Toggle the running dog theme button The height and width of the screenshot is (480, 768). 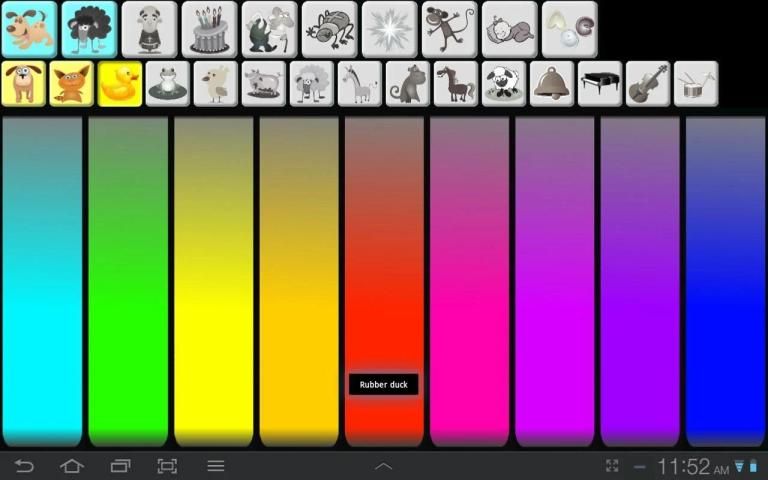pyautogui.click(x=29, y=29)
